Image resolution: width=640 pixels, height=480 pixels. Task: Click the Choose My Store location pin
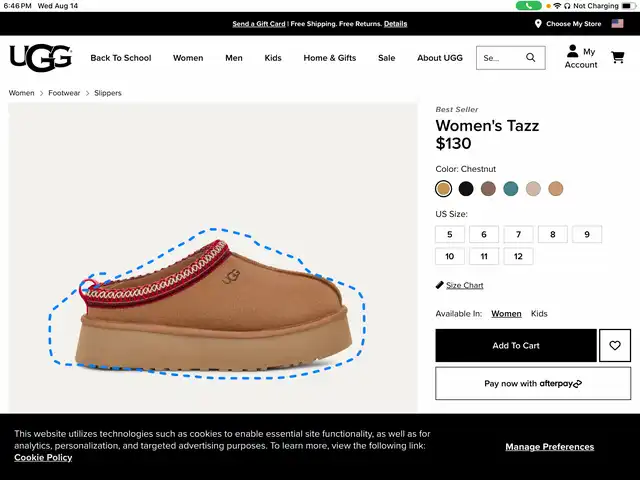point(538,24)
